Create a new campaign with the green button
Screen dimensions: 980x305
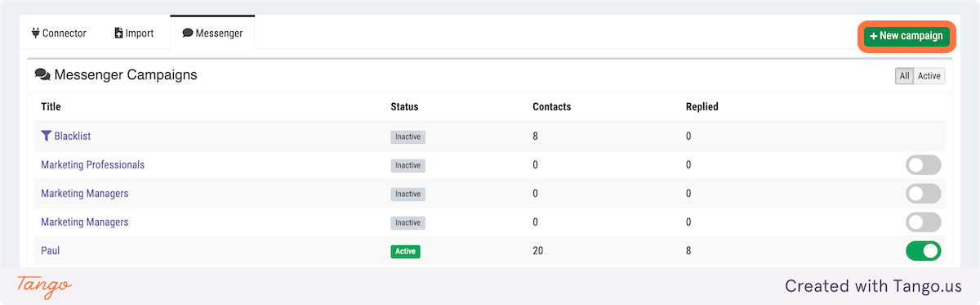click(x=906, y=36)
